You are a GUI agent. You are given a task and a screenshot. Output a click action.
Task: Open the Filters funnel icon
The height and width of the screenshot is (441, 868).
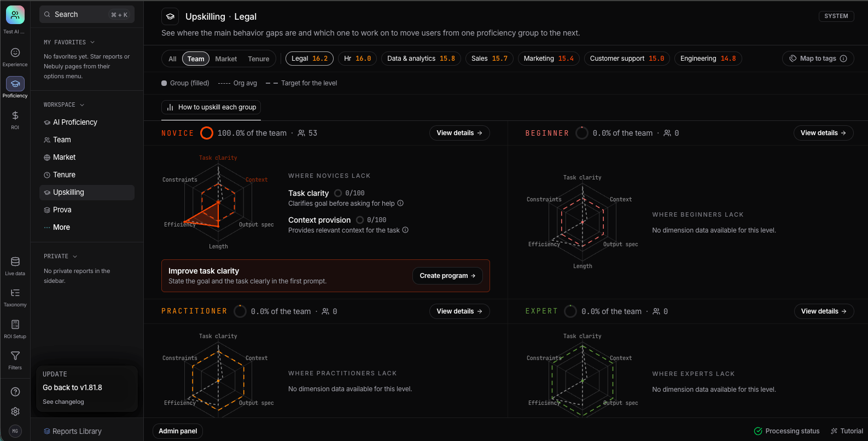(x=15, y=356)
